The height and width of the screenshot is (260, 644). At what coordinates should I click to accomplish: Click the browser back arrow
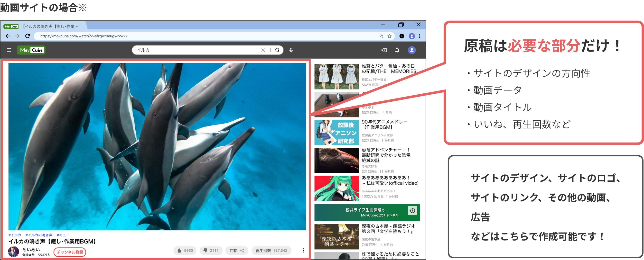tap(8, 36)
